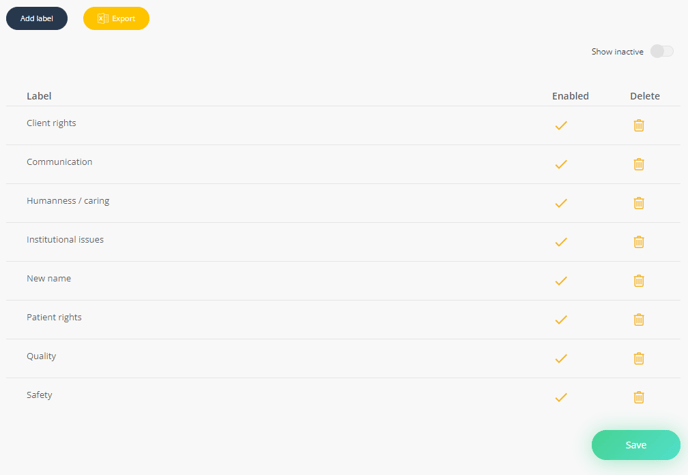The image size is (688, 475).
Task: Uncheck enabled for Quality label
Action: (x=561, y=359)
